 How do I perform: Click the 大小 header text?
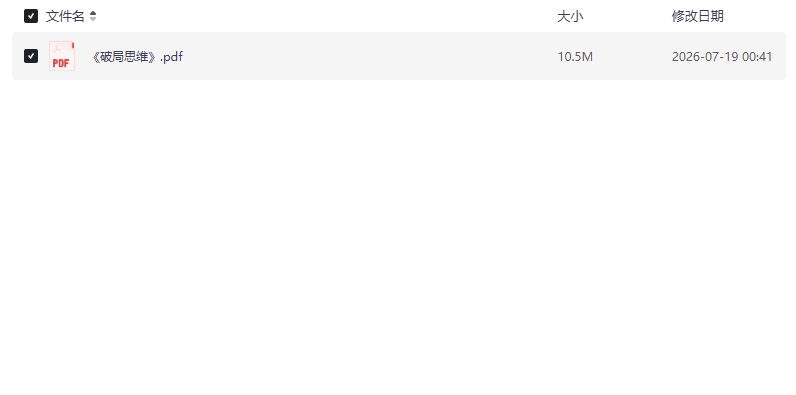coord(570,16)
